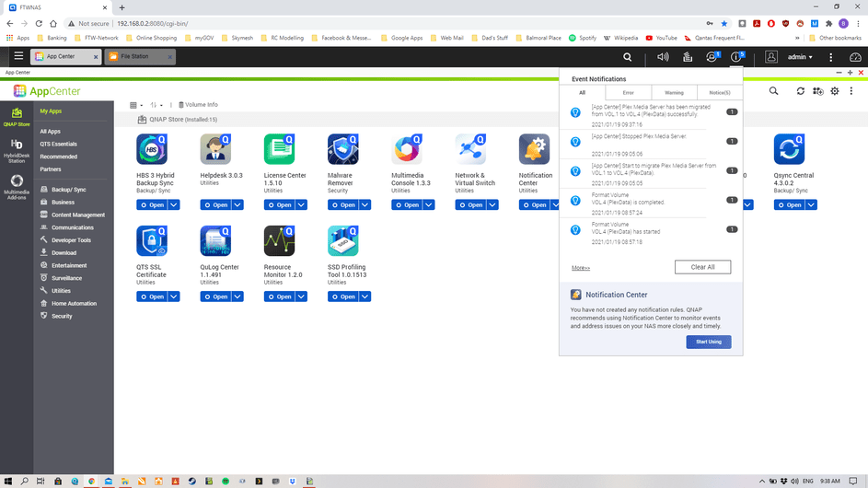Select the Notification Center app icon
Screen dimensions: 868x488
534,149
